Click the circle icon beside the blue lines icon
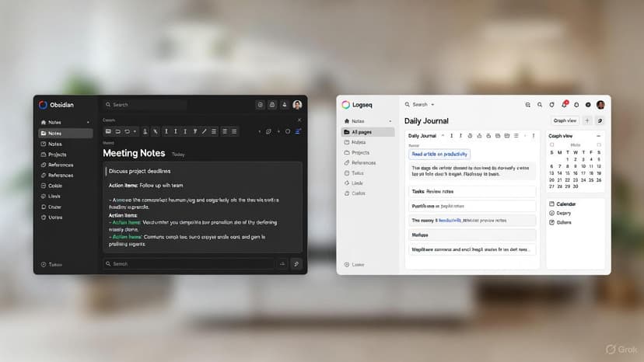This screenshot has width=644, height=362. point(288,131)
